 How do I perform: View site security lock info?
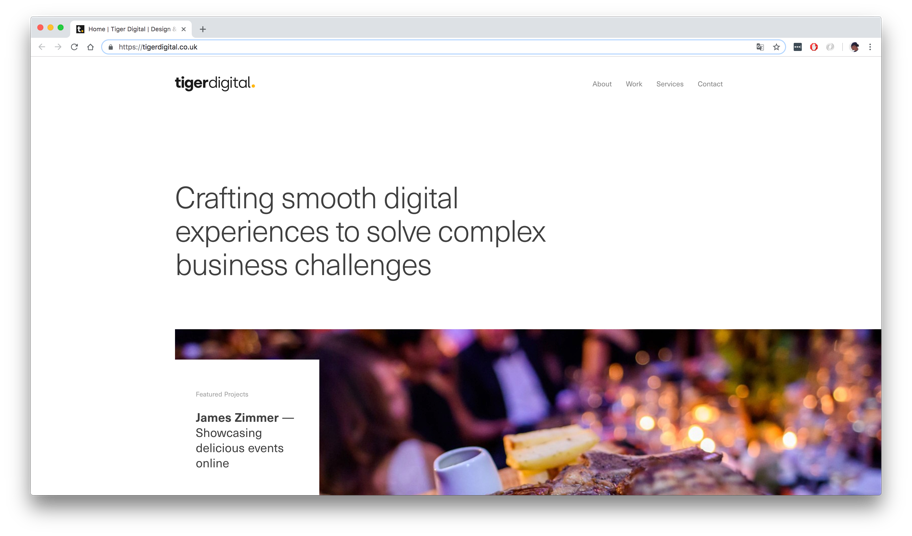click(111, 47)
